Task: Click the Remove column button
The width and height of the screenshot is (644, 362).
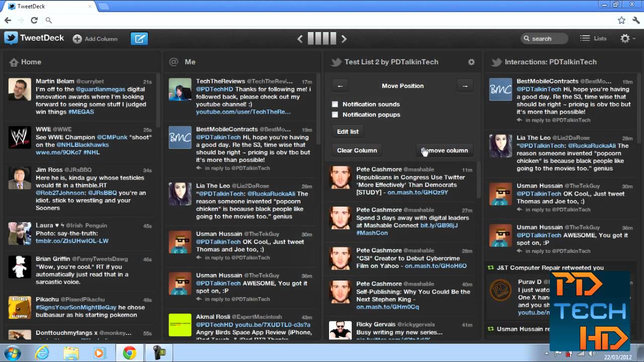Action: tap(445, 150)
